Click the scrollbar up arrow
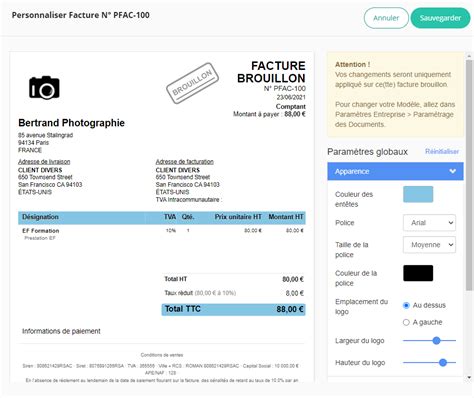Screen dimensions: 474x398 tap(469, 56)
